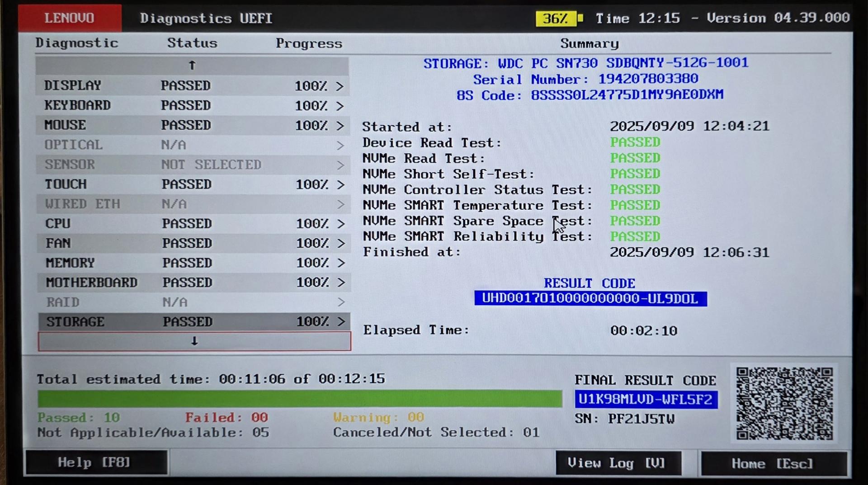Expand MOUSE test details chevron

tap(340, 126)
